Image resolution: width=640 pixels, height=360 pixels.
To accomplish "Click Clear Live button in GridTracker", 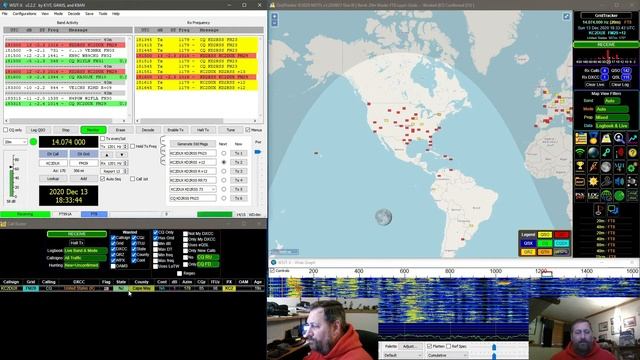I will 594,84.
